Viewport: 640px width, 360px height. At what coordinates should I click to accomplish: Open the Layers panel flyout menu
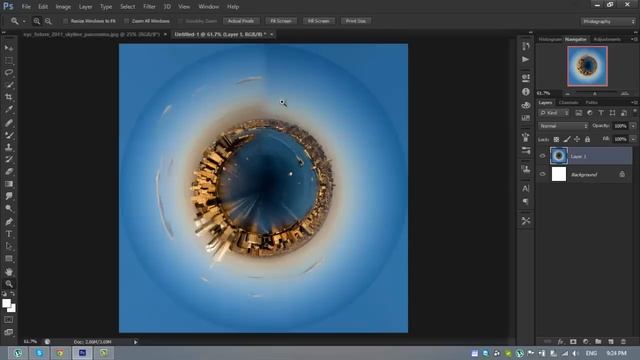point(634,102)
